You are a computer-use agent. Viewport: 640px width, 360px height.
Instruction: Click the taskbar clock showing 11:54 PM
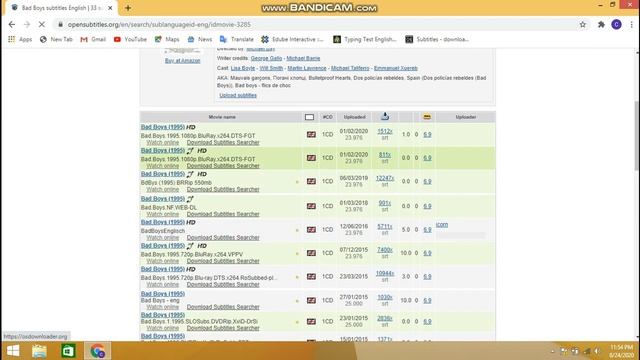621,351
